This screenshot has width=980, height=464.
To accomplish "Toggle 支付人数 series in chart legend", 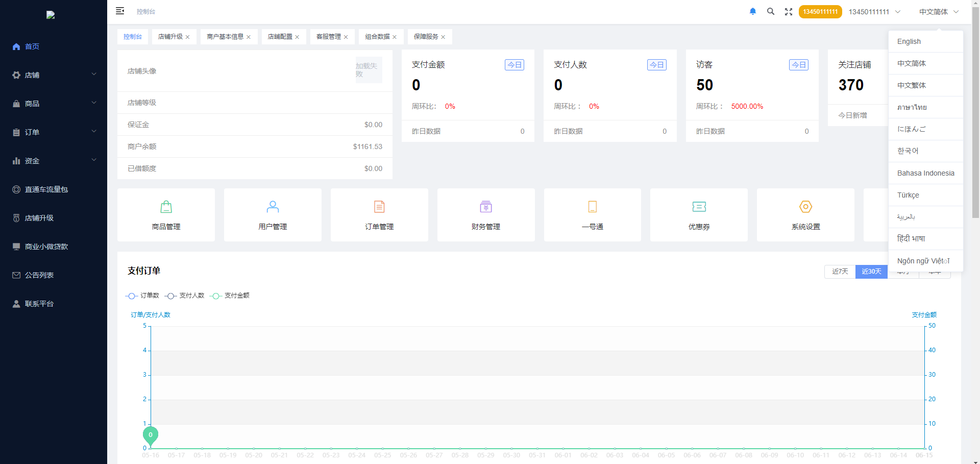I will tap(185, 296).
